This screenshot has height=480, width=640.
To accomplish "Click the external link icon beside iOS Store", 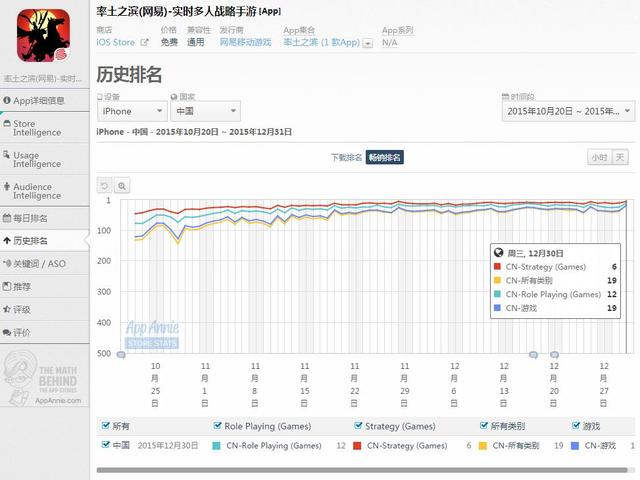I will pos(144,42).
